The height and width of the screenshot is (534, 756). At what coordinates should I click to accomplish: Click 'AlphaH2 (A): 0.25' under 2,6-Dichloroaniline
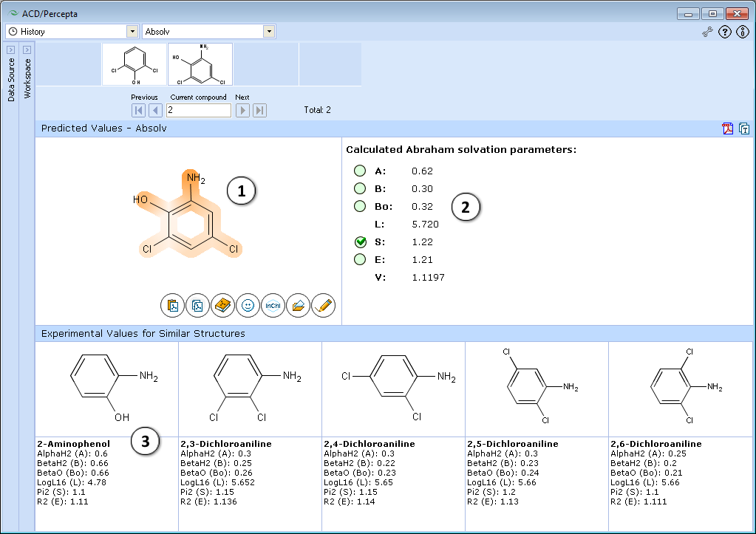click(648, 453)
